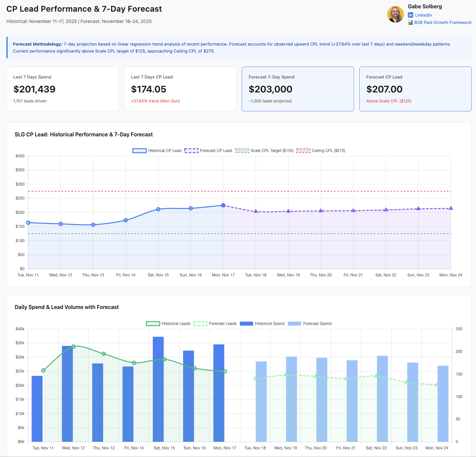This screenshot has width=476, height=457.
Task: Click the $207.00 forecast CP Lead value
Action: 384,89
